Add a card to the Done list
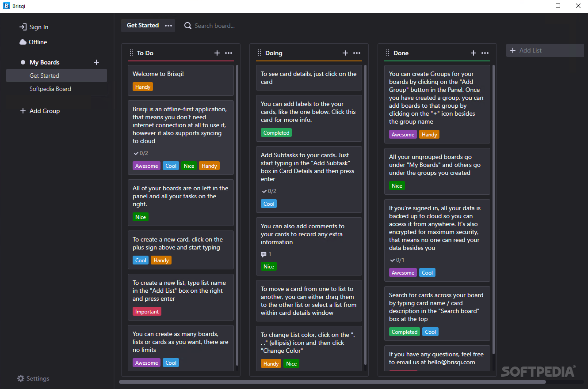 473,53
